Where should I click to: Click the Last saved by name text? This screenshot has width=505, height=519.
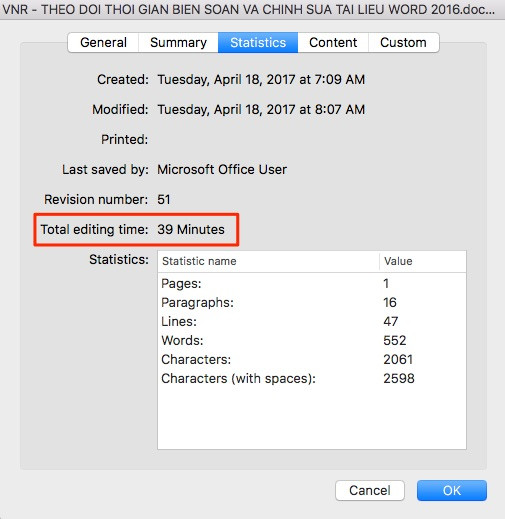pyautogui.click(x=222, y=169)
